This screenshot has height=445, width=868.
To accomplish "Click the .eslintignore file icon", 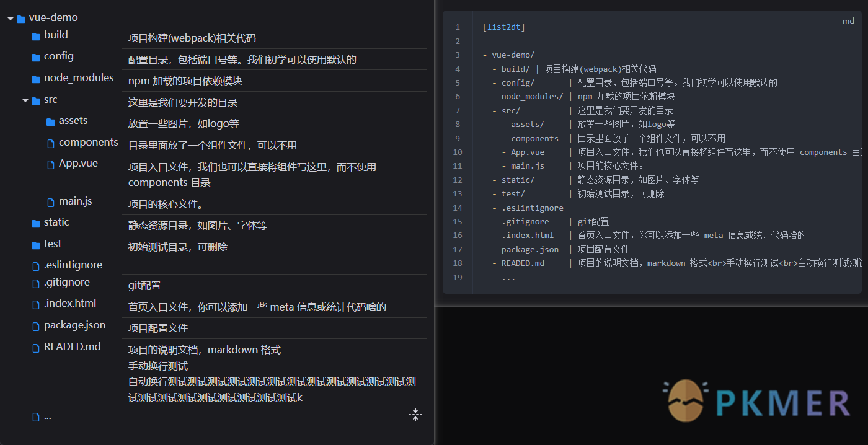I will tap(36, 266).
